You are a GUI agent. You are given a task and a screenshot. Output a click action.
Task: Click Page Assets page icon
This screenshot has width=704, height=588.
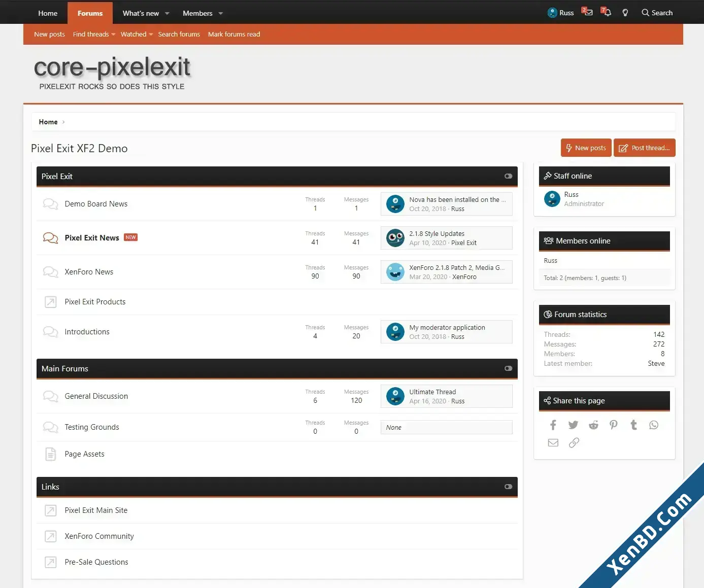coord(51,454)
